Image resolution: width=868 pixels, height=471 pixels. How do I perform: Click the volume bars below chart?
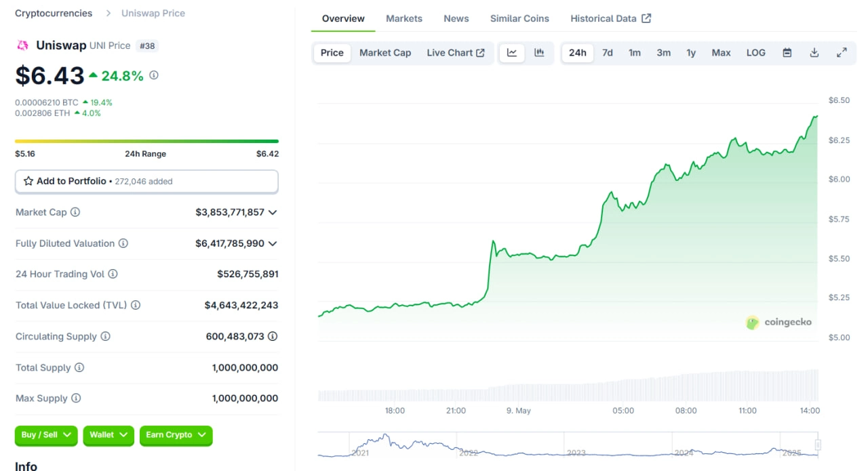tap(568, 385)
